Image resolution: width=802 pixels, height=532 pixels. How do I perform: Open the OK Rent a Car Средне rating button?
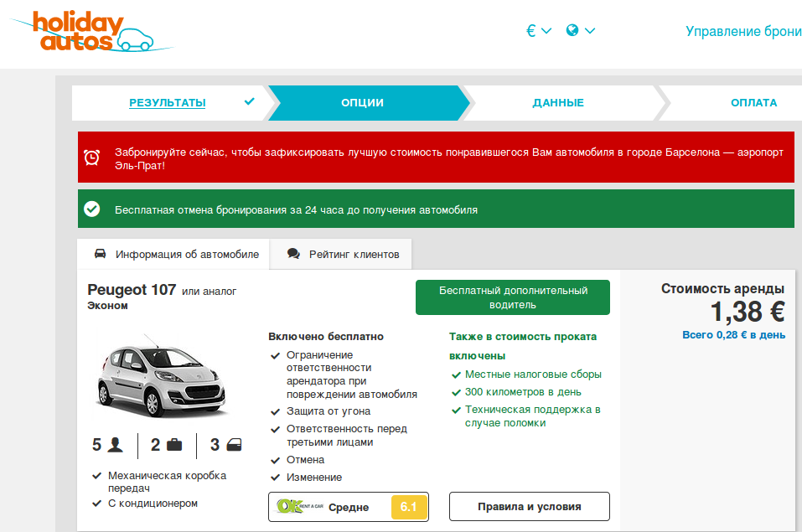coord(349,507)
